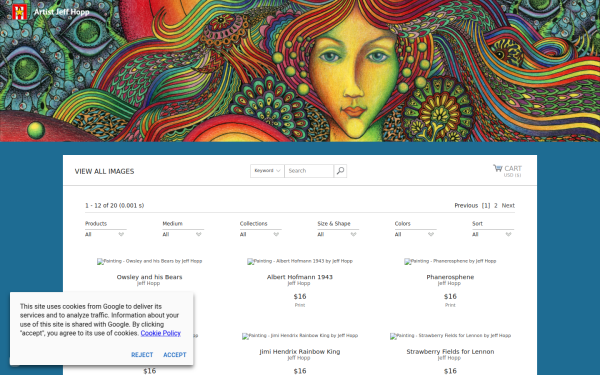Open the shopping cart icon
The height and width of the screenshot is (375, 600).
click(x=497, y=168)
